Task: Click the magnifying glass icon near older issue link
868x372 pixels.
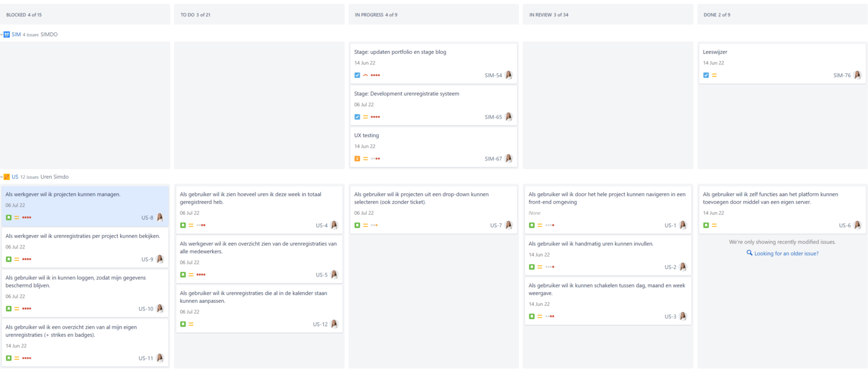Action: [x=749, y=252]
